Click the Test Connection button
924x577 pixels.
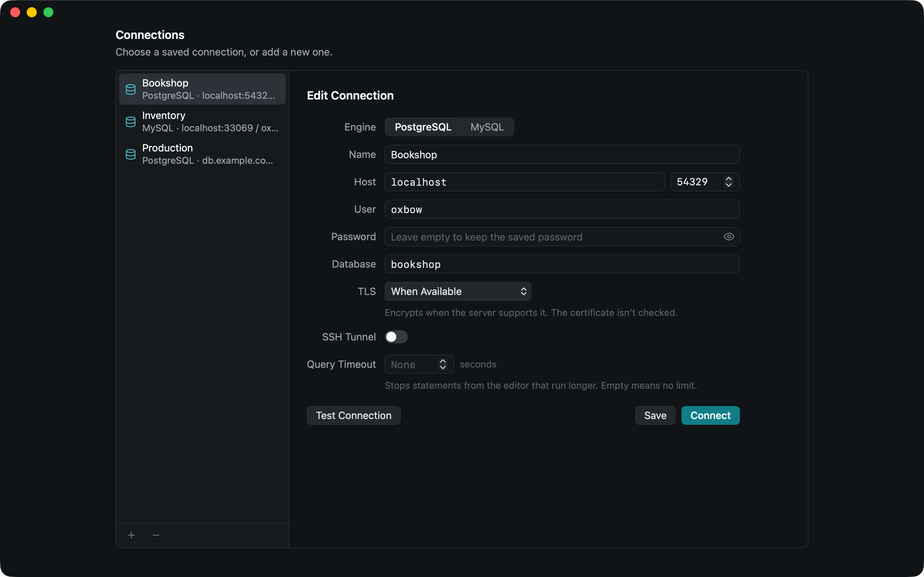click(354, 415)
